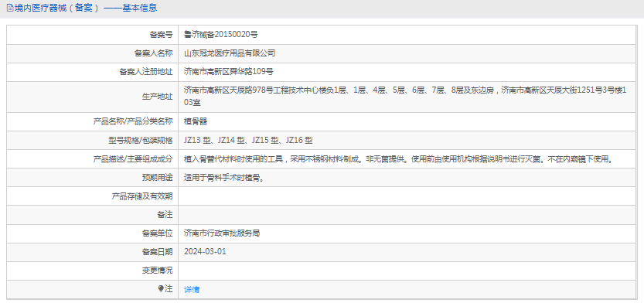Click the label 产品名称/产品分类名称

(133, 121)
